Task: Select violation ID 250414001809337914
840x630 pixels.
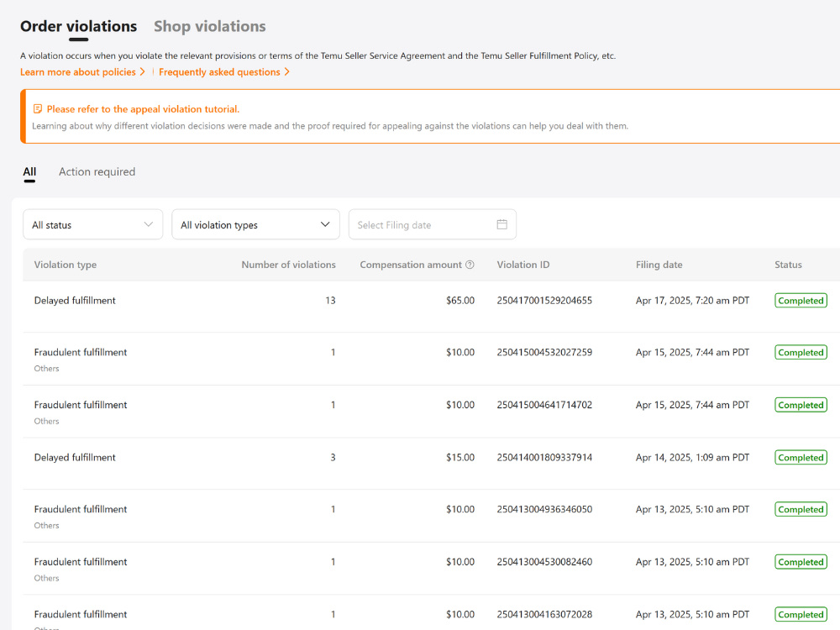Action: (x=544, y=458)
